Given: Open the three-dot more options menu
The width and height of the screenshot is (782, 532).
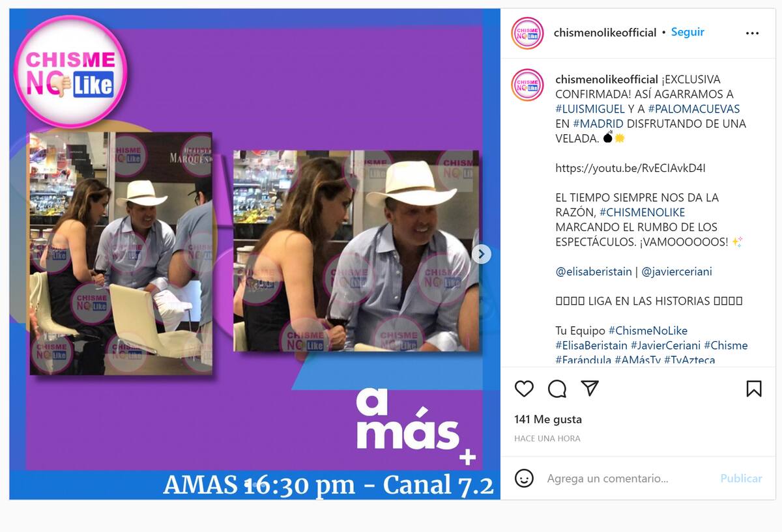Looking at the screenshot, I should click(752, 33).
